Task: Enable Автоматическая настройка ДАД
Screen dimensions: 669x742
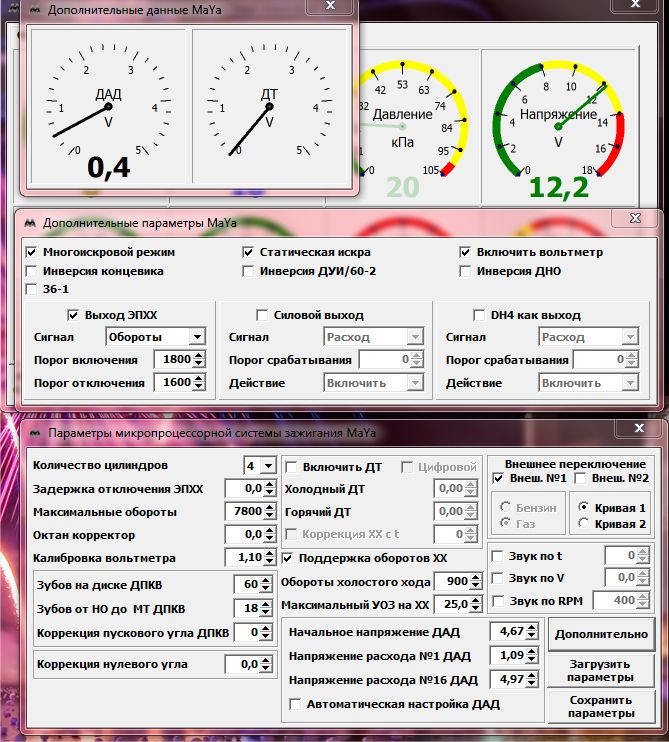Action: [x=295, y=704]
